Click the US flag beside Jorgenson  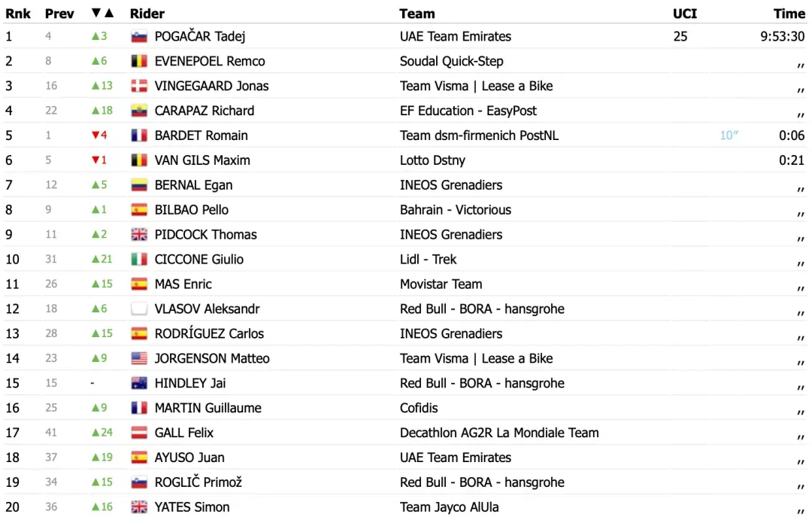[x=139, y=360]
